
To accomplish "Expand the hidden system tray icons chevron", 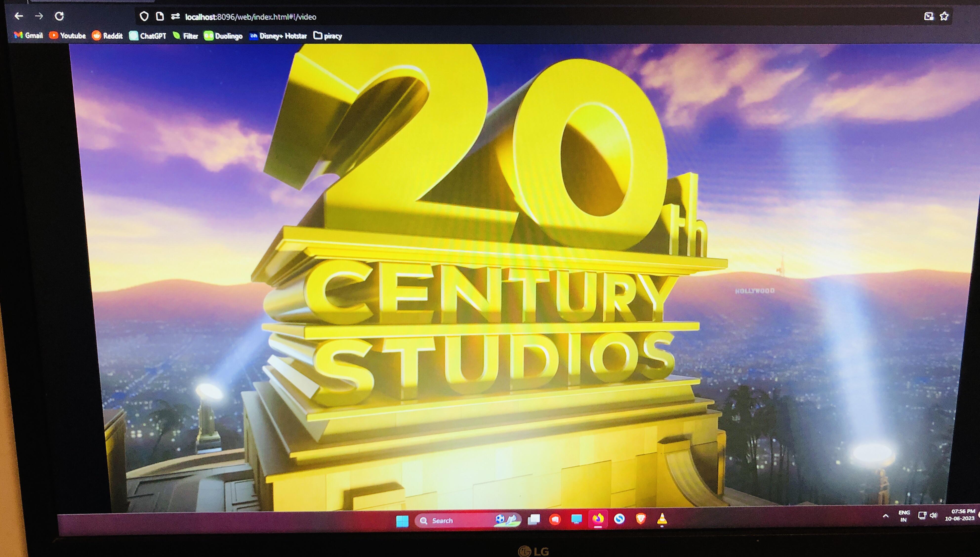I will pos(885,516).
